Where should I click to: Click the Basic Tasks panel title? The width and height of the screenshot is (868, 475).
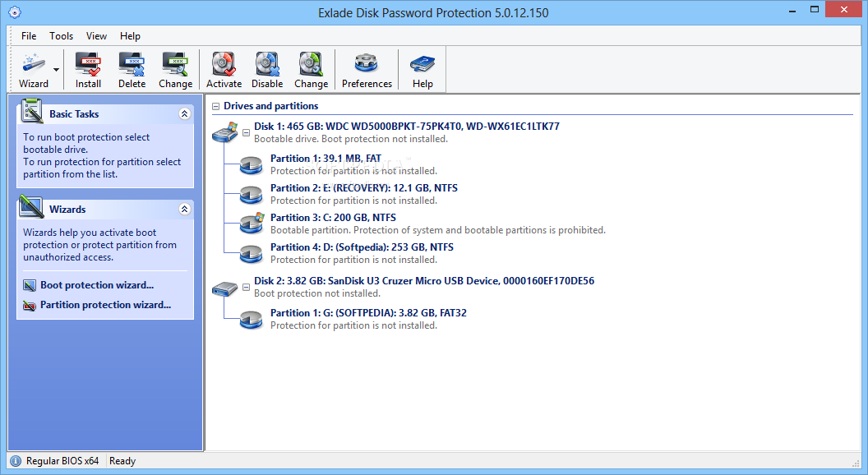tap(74, 114)
